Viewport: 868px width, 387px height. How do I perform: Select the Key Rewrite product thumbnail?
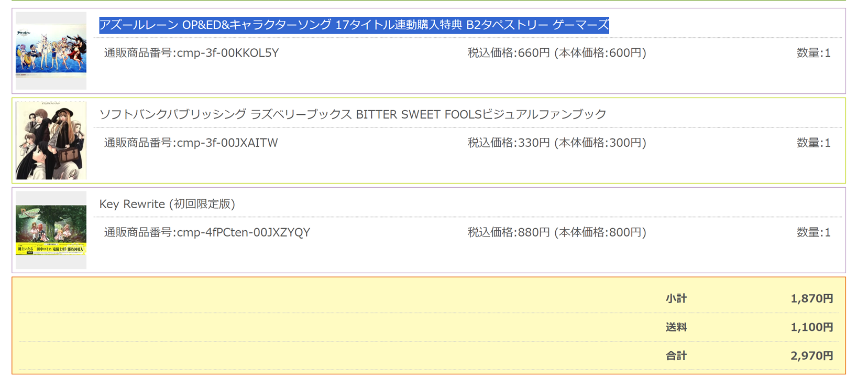[x=51, y=230]
